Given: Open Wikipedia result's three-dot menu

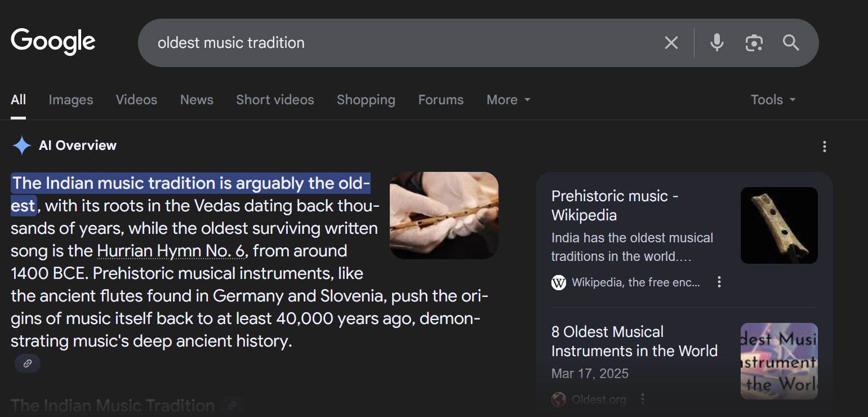Looking at the screenshot, I should tap(719, 282).
